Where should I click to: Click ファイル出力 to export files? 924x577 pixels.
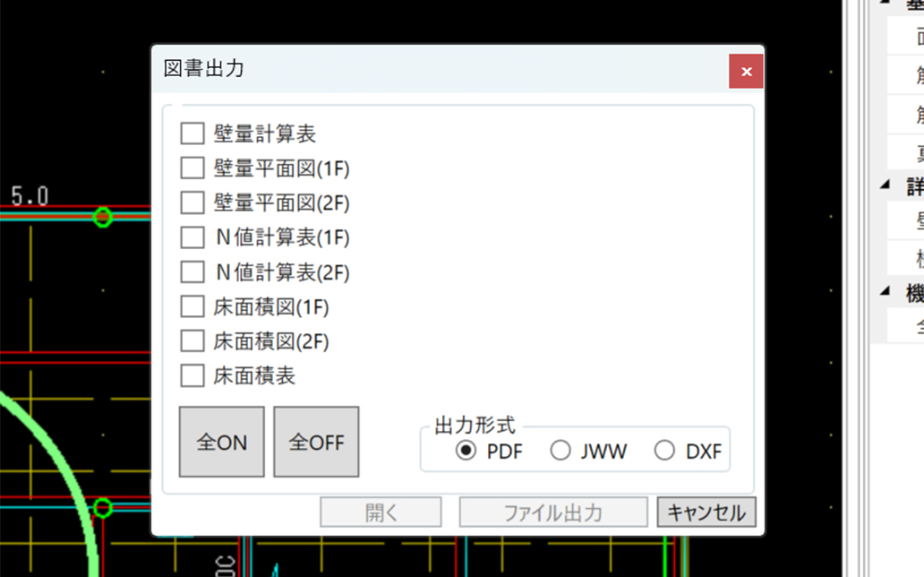point(552,512)
